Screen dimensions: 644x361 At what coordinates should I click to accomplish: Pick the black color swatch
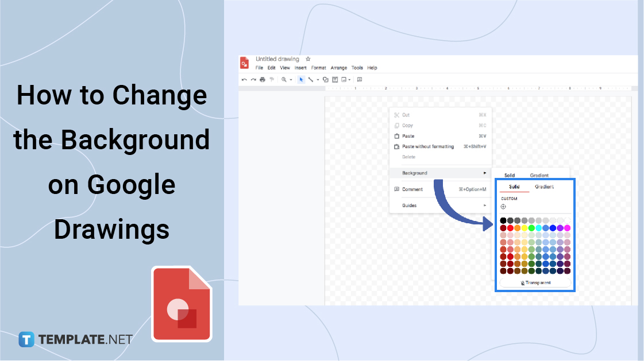[x=503, y=220]
